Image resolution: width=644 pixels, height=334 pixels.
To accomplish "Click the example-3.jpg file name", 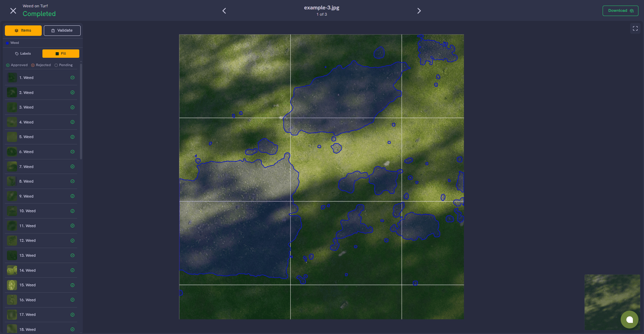I will [x=322, y=8].
